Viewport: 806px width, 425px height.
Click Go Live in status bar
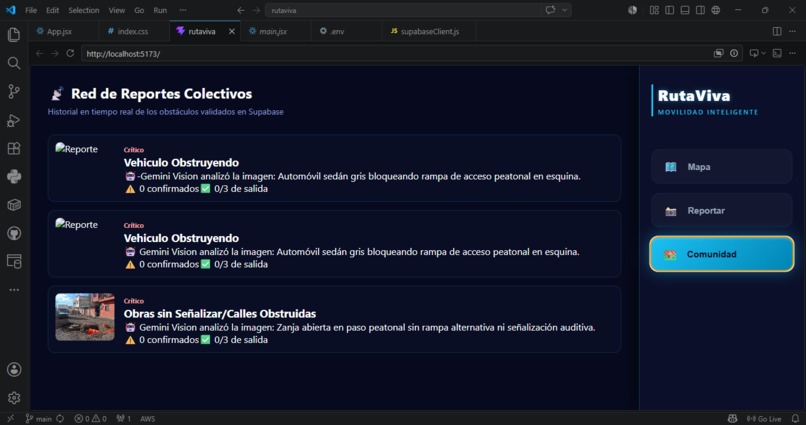tap(764, 419)
